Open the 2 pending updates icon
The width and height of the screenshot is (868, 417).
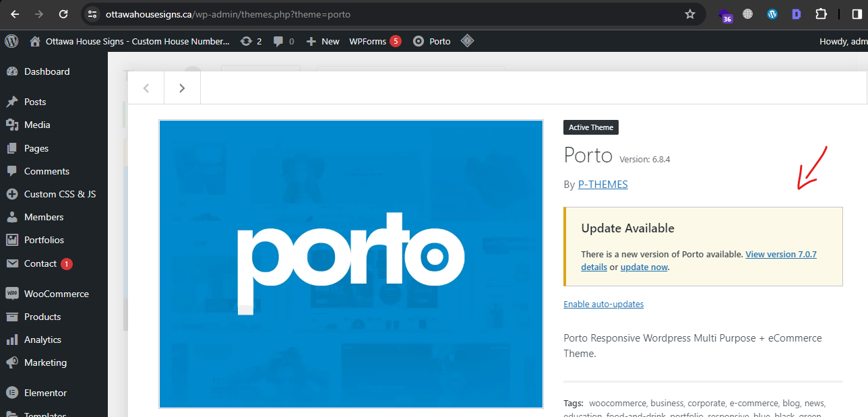(251, 41)
